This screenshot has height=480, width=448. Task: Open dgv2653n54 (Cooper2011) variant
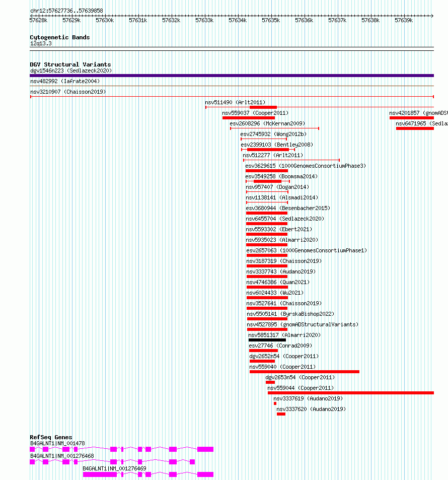click(300, 377)
